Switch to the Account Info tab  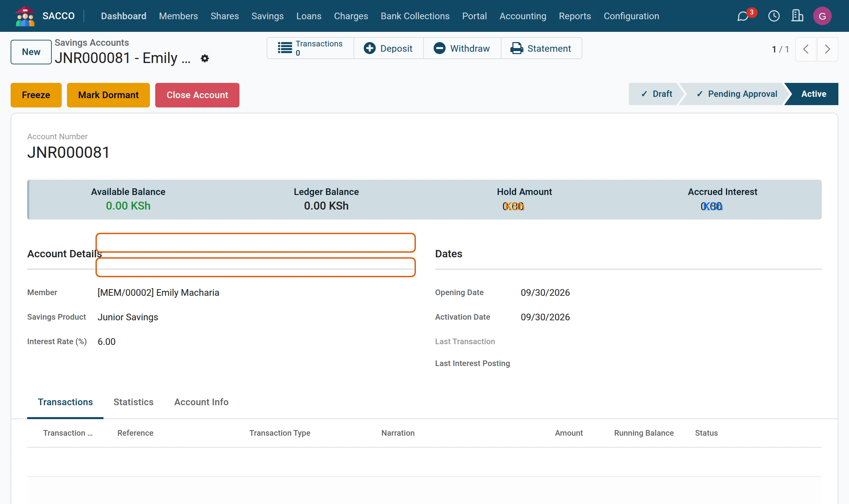coord(201,402)
